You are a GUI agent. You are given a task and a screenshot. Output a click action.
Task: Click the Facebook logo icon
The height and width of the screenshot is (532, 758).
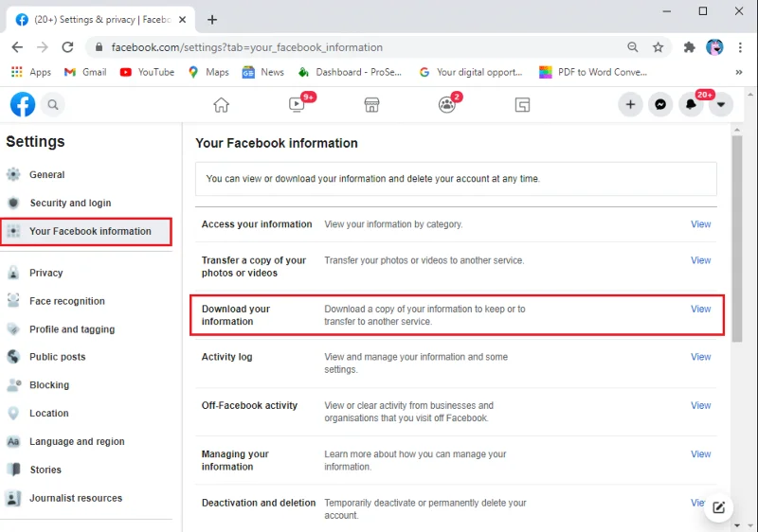pos(23,104)
